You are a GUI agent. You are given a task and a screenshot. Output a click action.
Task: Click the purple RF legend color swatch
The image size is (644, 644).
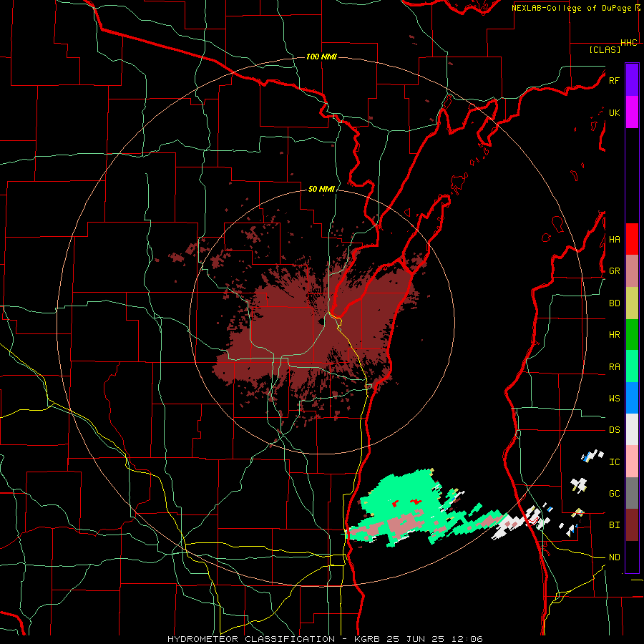tap(632, 80)
